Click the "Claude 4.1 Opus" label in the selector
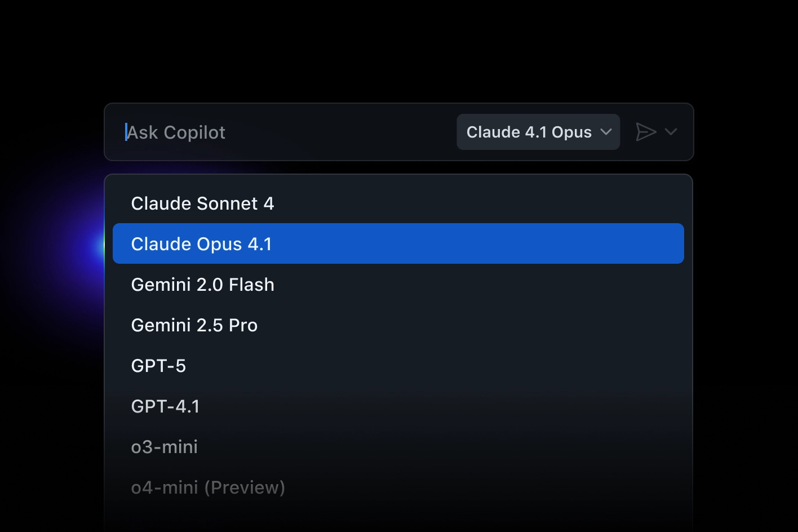The image size is (798, 532). pyautogui.click(x=529, y=132)
